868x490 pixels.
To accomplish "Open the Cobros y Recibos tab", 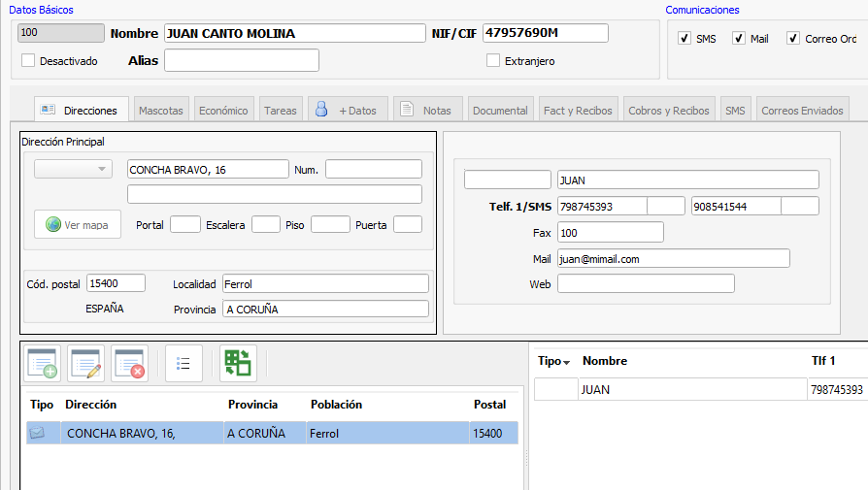I will (669, 110).
